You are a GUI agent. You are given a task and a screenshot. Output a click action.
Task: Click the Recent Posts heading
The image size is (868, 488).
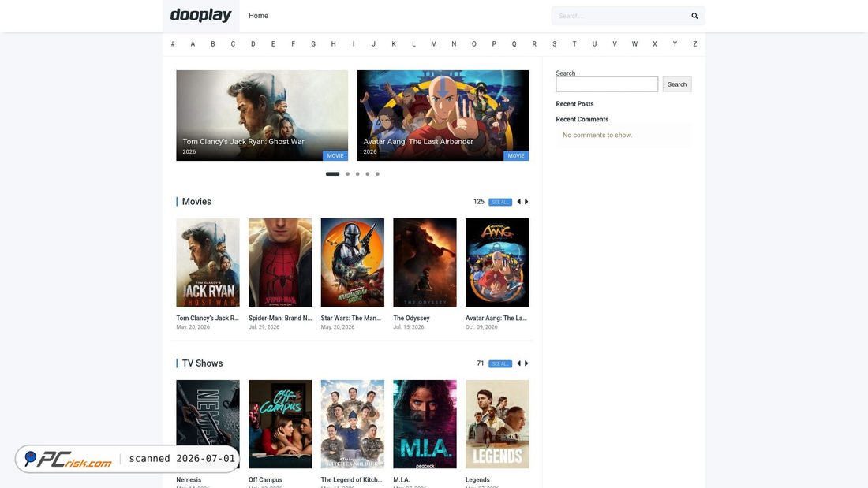coord(574,104)
